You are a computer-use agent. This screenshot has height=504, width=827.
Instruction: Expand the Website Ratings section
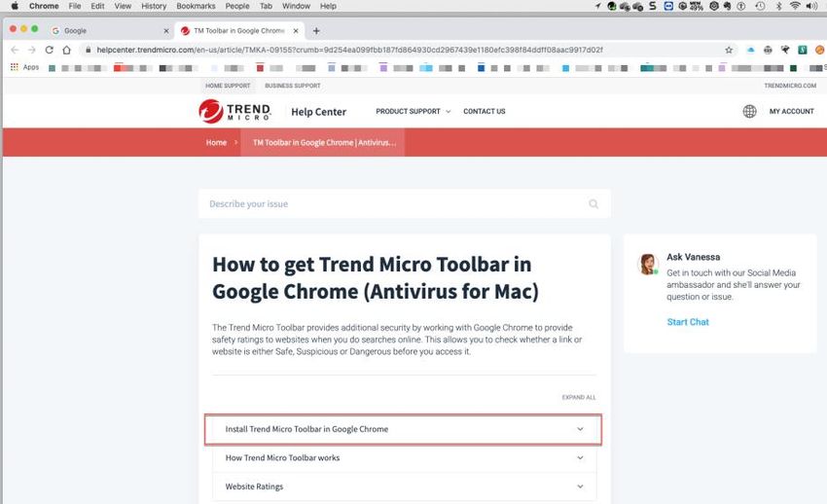coord(405,486)
